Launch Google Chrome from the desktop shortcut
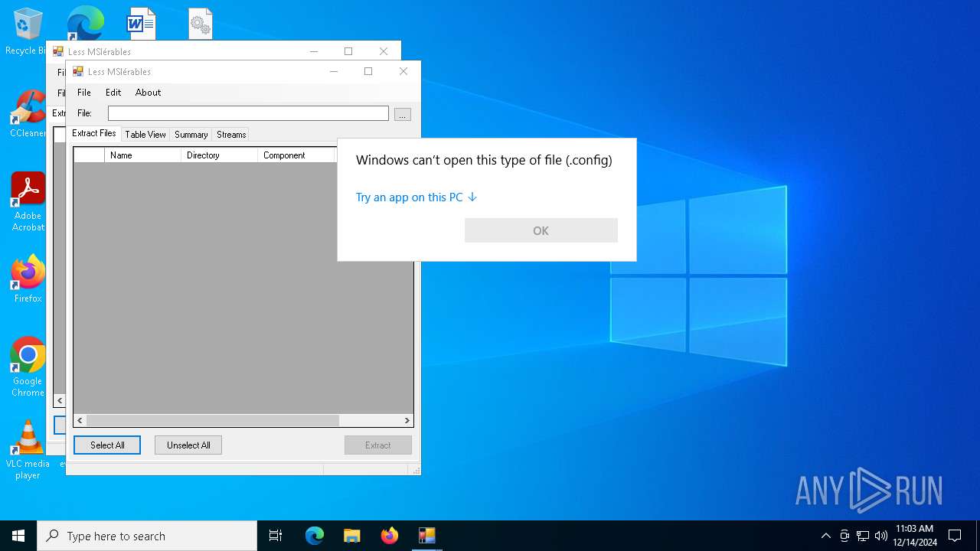 [28, 367]
